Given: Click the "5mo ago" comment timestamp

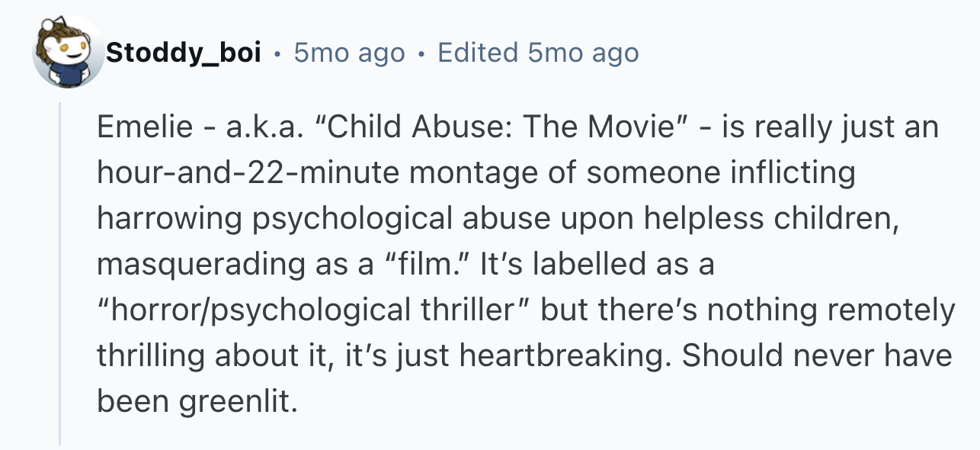Looking at the screenshot, I should (349, 53).
